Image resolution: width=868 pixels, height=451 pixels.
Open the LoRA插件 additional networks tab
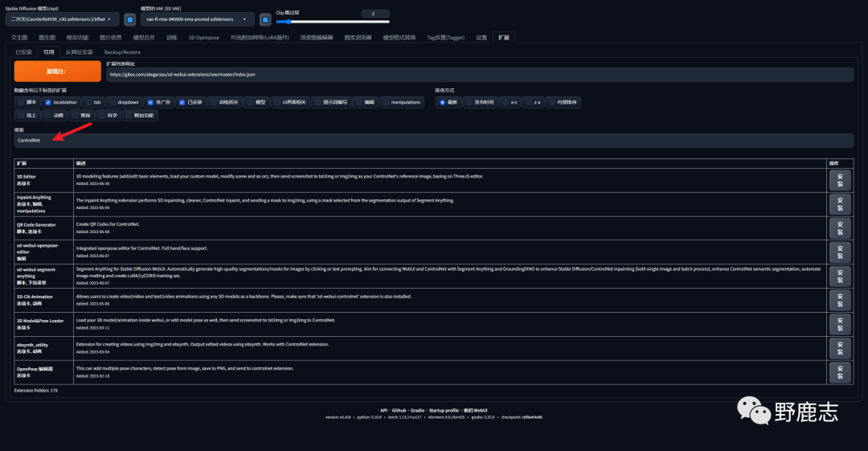pos(260,38)
